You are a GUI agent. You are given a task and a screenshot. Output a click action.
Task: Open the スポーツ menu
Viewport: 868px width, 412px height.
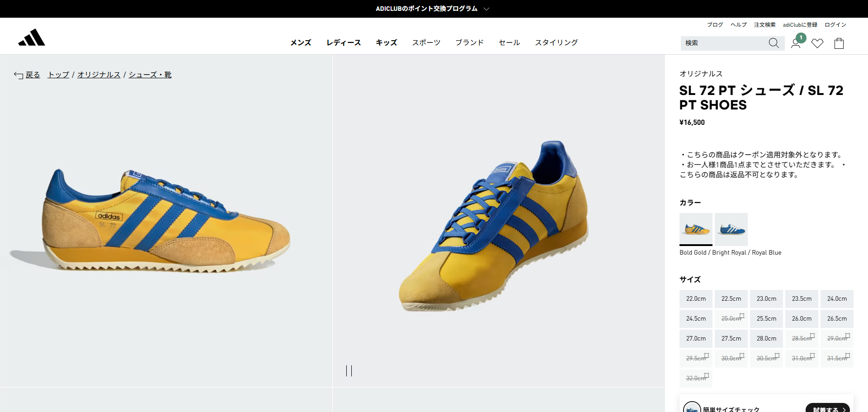(426, 43)
